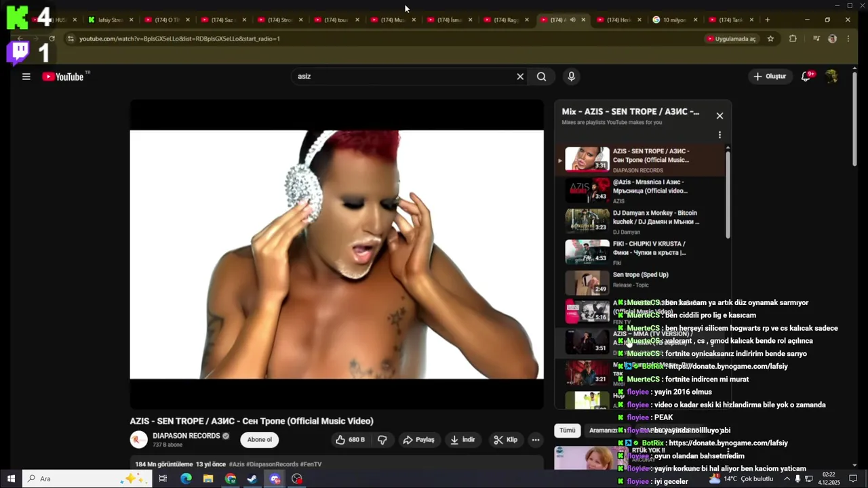The width and height of the screenshot is (868, 488).
Task: Open the YouTube hamburger guide menu
Action: [x=26, y=77]
